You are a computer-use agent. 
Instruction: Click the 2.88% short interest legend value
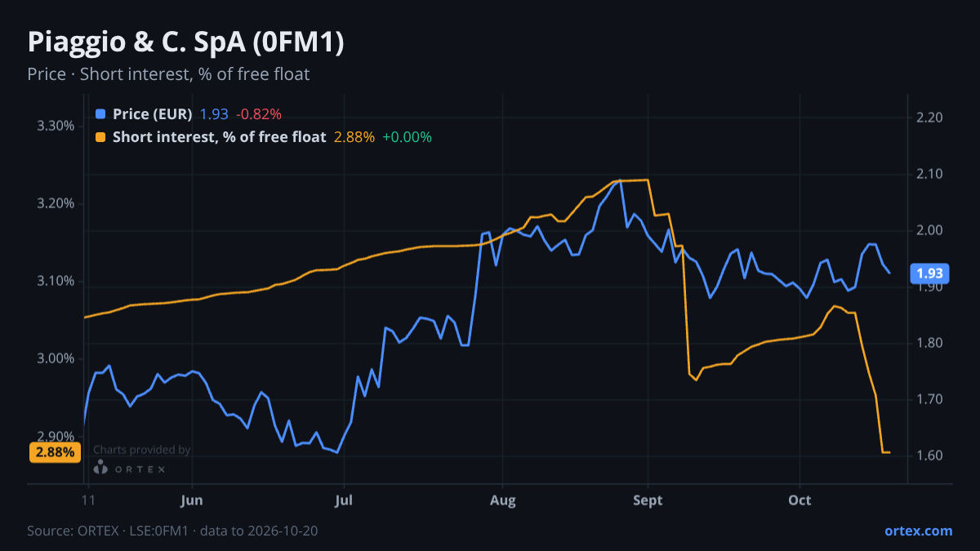354,137
